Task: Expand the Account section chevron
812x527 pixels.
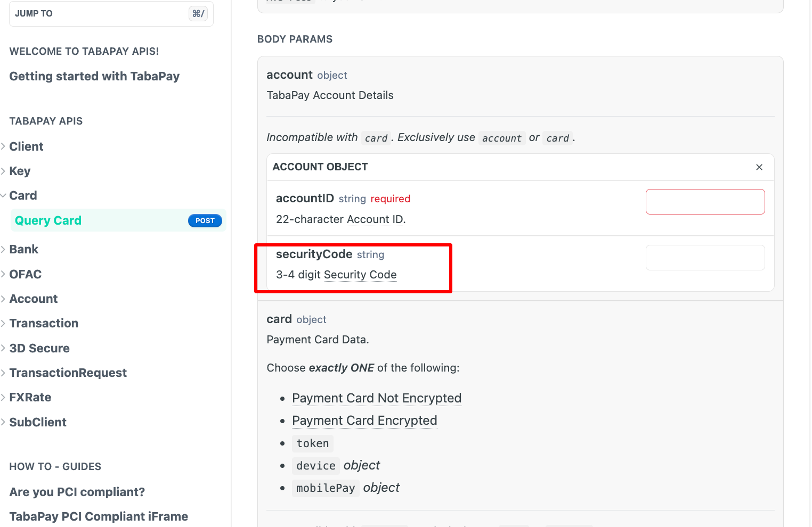Action: [3, 299]
